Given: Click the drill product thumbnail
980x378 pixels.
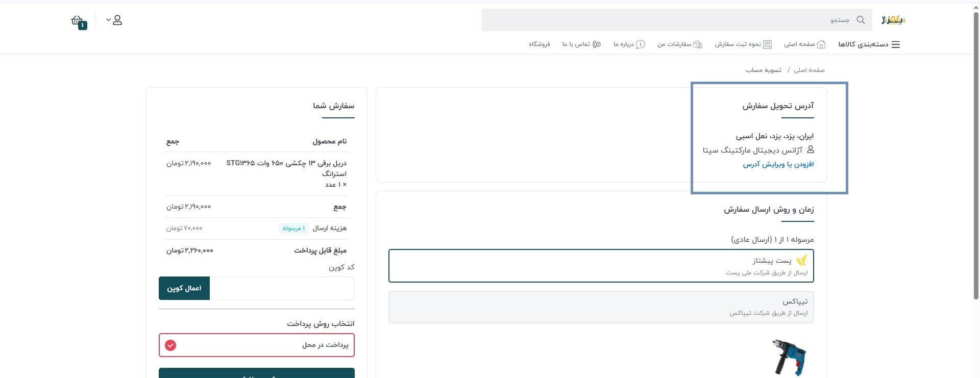Looking at the screenshot, I should (789, 357).
